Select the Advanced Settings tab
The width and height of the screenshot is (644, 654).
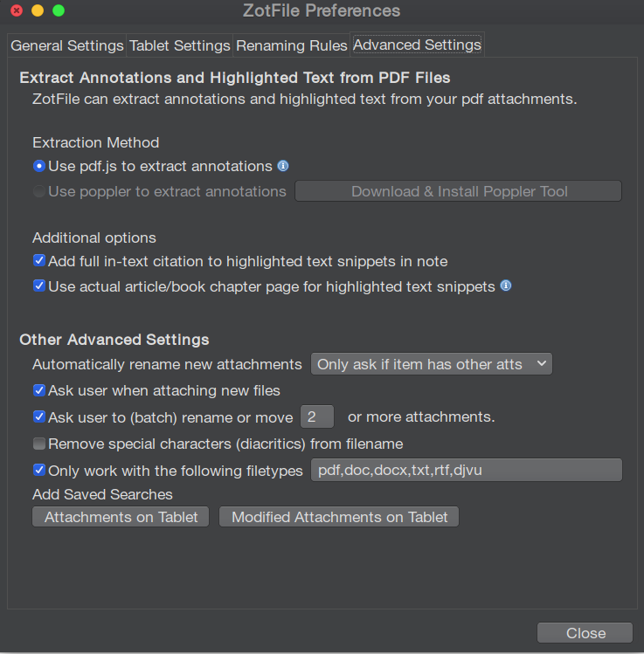pos(417,45)
